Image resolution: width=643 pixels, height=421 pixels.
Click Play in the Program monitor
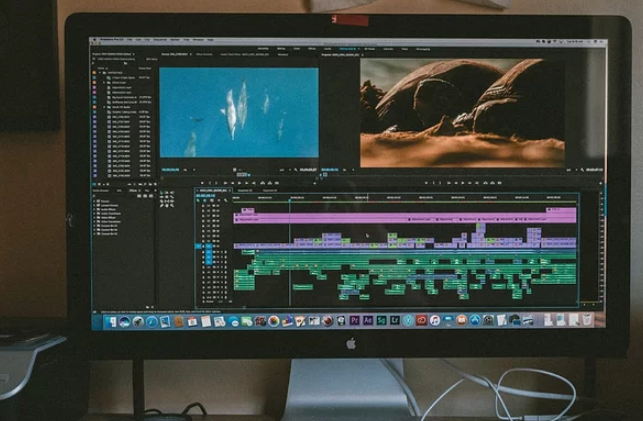tap(463, 183)
